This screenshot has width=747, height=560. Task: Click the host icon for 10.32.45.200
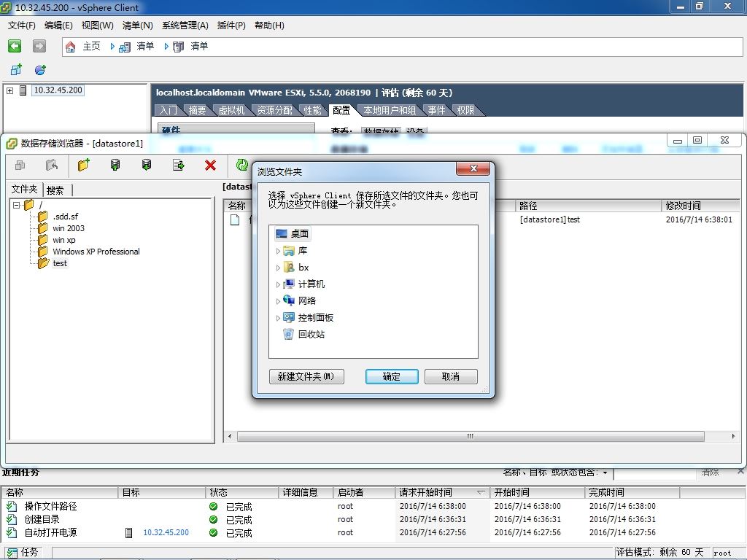pyautogui.click(x=23, y=90)
